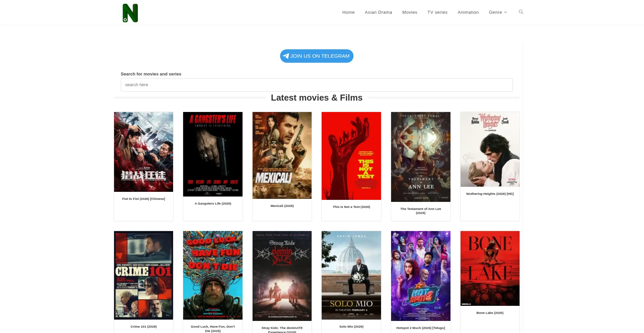Open The Testament of Ann Lee poster
The image size is (644, 333).
[421, 157]
